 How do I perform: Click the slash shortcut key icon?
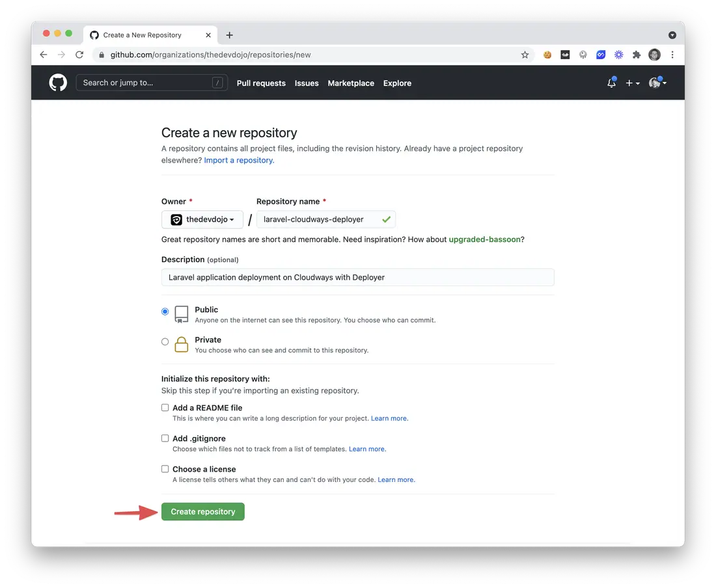point(217,83)
